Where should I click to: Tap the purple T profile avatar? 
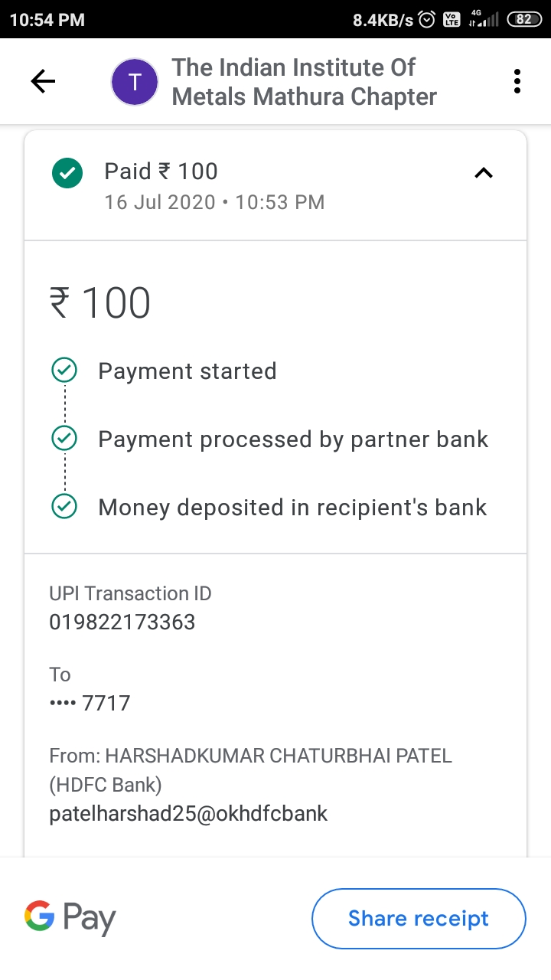135,82
